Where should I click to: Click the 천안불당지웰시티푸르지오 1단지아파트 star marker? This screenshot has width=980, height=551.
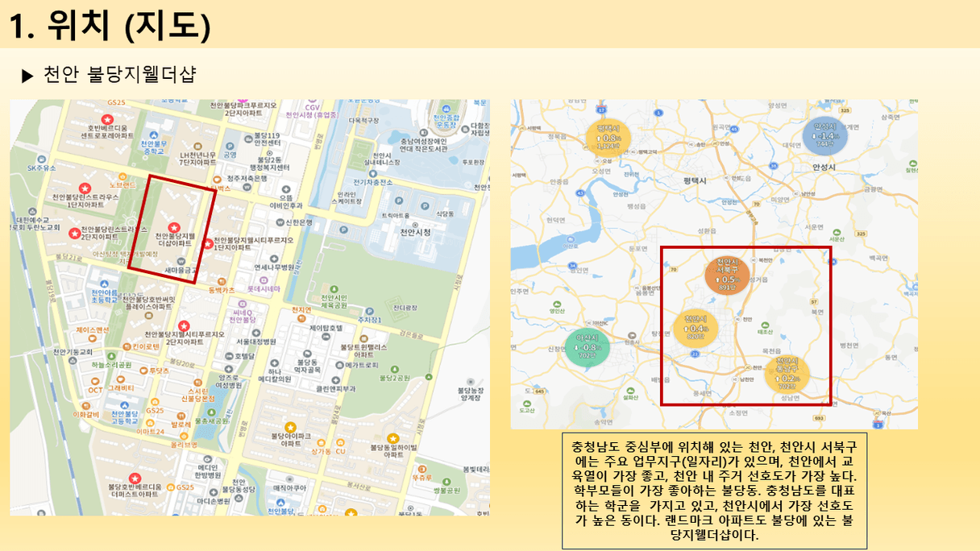pyautogui.click(x=208, y=243)
